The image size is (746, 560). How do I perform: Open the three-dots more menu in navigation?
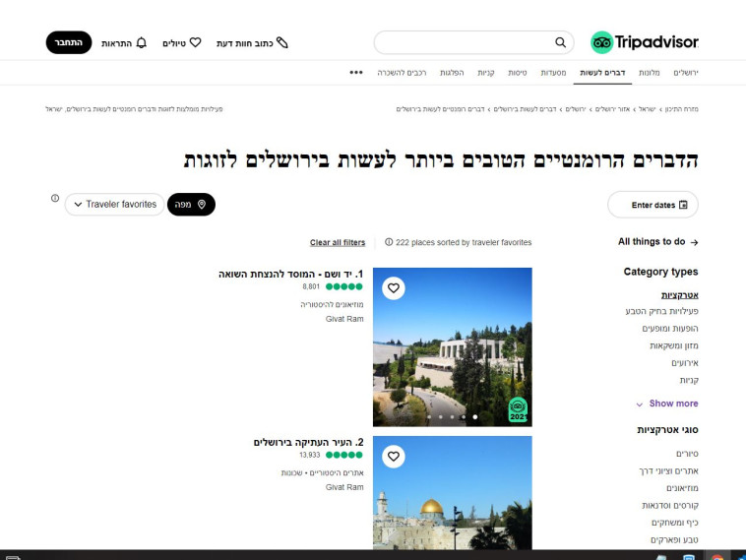356,72
